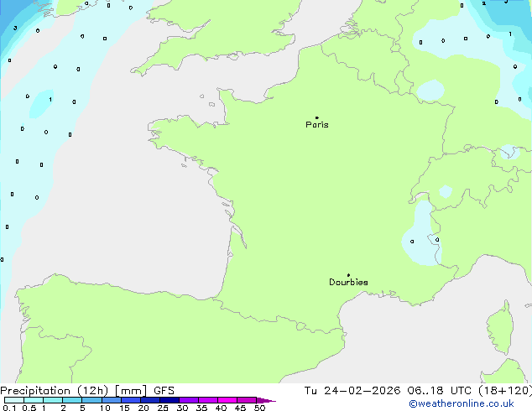
Task: Pick the 35 to 40 mm legend swatch
Action: coord(208,400)
